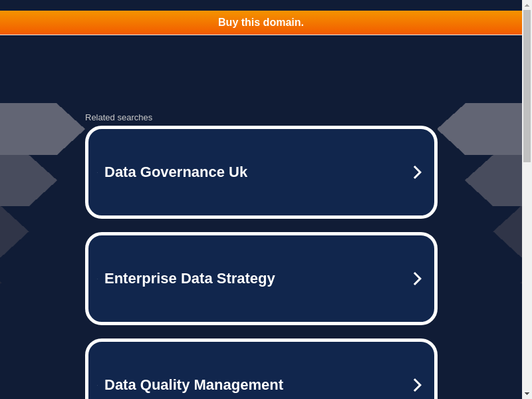The height and width of the screenshot is (399, 532).
Task: Click the darkest arrow graphic on right side
Action: tap(511, 231)
